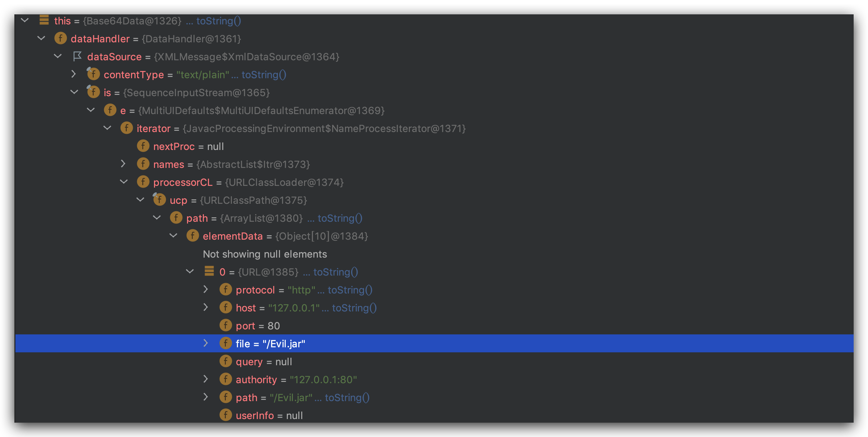The height and width of the screenshot is (437, 868).
Task: Click the stack icon beside 'this' variable
Action: pyautogui.click(x=44, y=20)
